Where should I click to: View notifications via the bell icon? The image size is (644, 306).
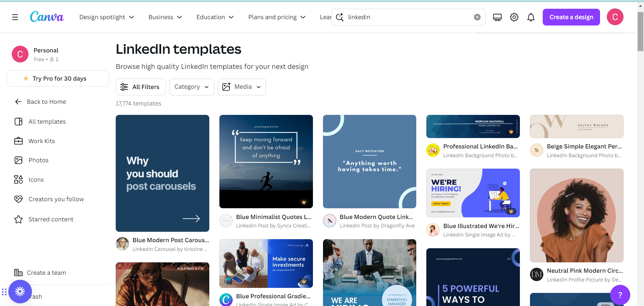(531, 17)
